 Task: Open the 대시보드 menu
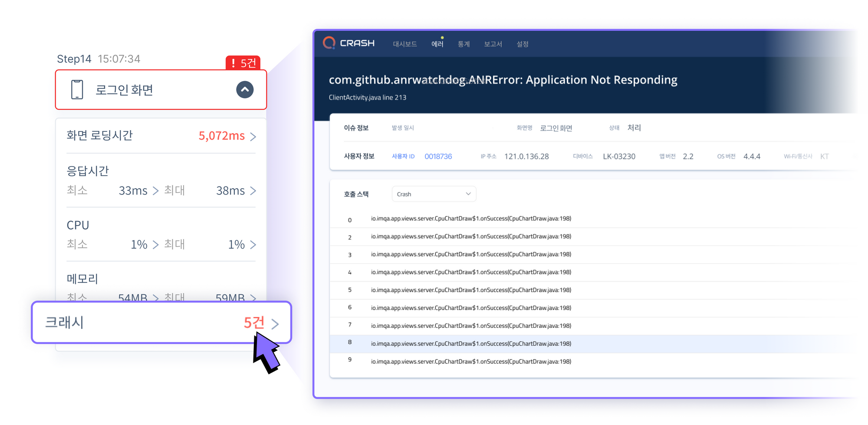[x=405, y=44]
